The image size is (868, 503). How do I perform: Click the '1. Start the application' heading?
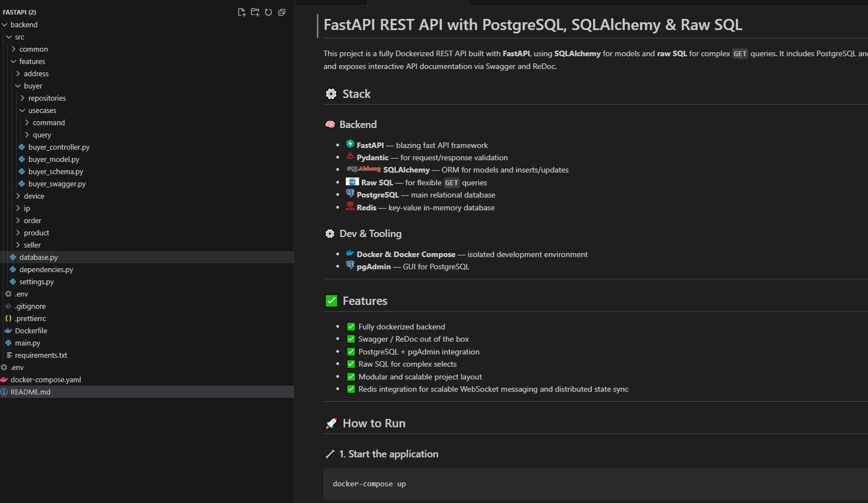(389, 454)
